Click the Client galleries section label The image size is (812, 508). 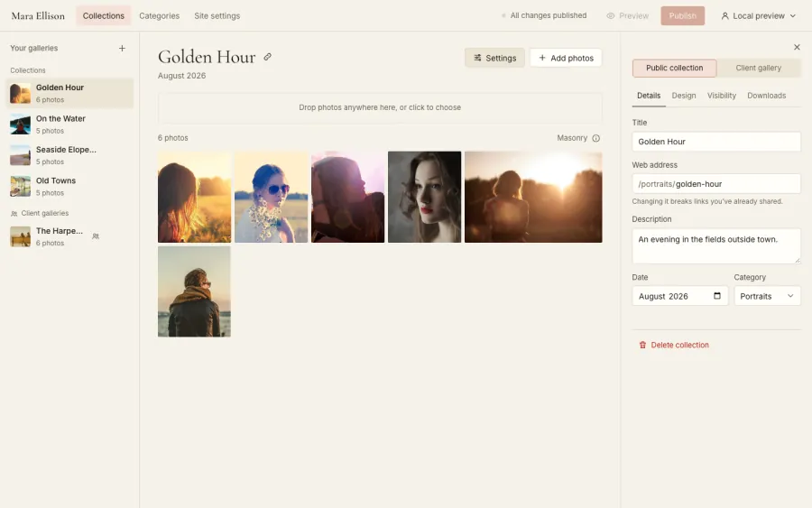44,213
